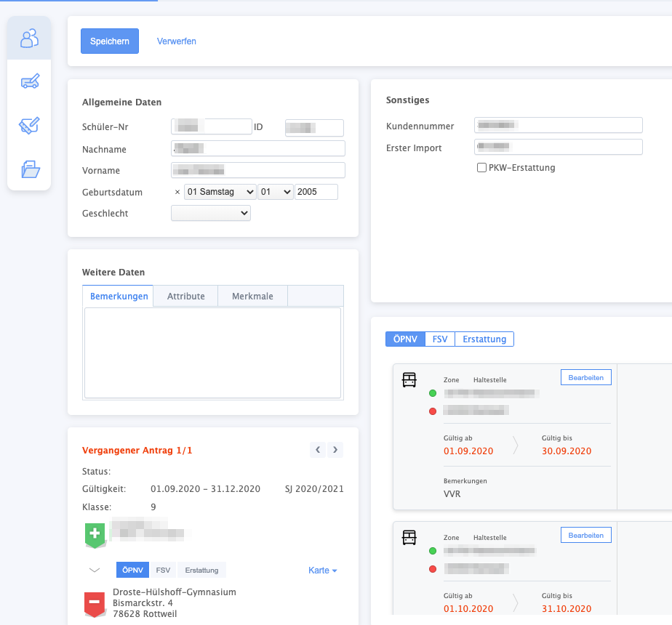Expand the Karte dropdown

click(x=322, y=570)
